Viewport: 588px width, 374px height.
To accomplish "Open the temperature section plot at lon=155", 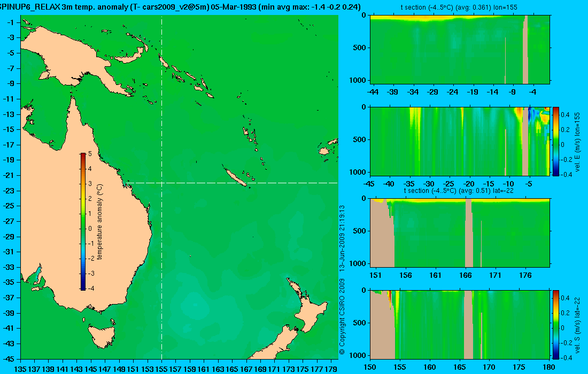I will click(x=460, y=50).
